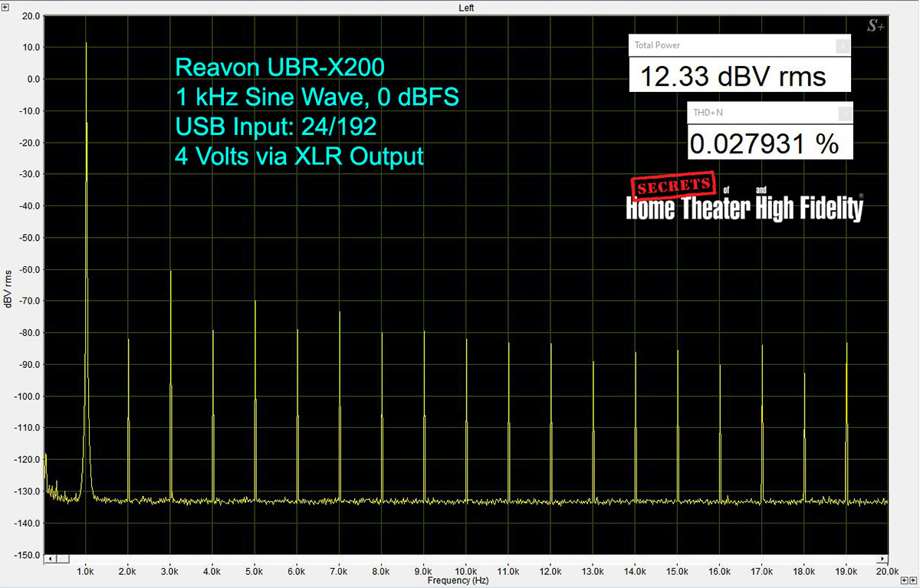The width and height of the screenshot is (920, 588).
Task: Select the Total Power panel title
Action: pos(658,45)
